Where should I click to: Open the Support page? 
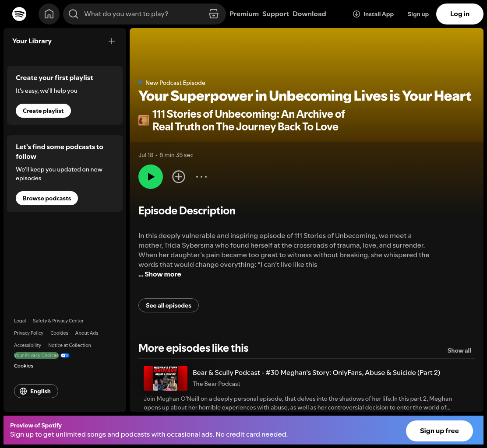[x=275, y=14]
